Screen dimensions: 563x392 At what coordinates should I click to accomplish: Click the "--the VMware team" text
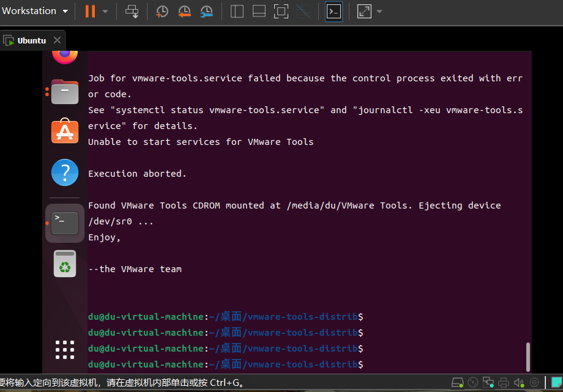pos(135,269)
